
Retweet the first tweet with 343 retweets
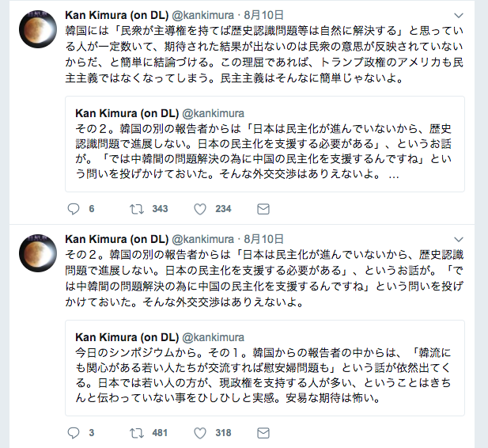click(136, 209)
